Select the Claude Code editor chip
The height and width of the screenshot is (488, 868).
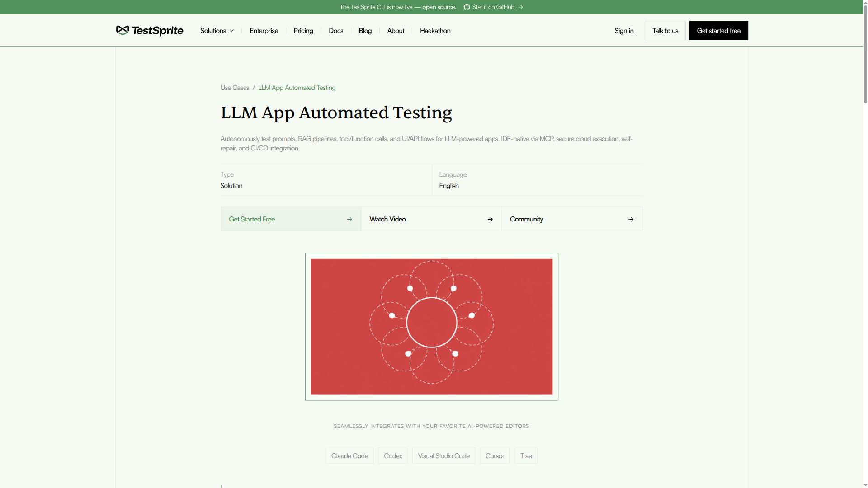(349, 456)
